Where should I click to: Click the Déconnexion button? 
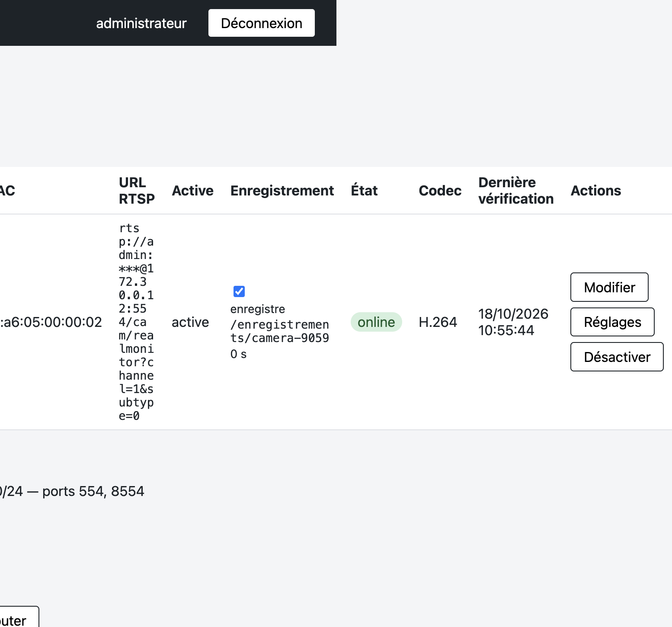(x=262, y=23)
